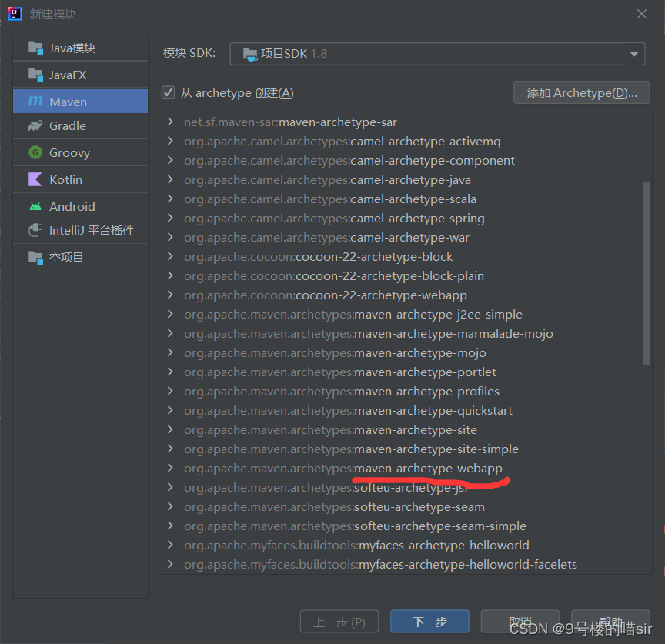
Task: Click the IntelliJ 平台插件 plug icon
Action: click(35, 230)
